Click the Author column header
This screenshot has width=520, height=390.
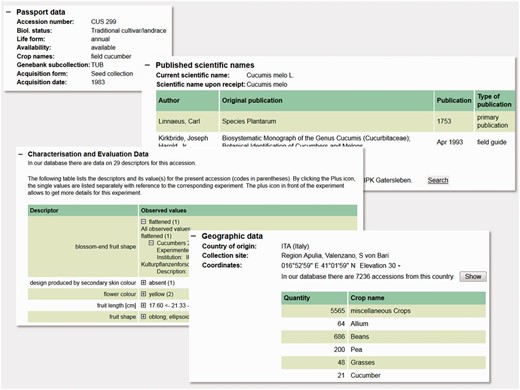(188, 101)
